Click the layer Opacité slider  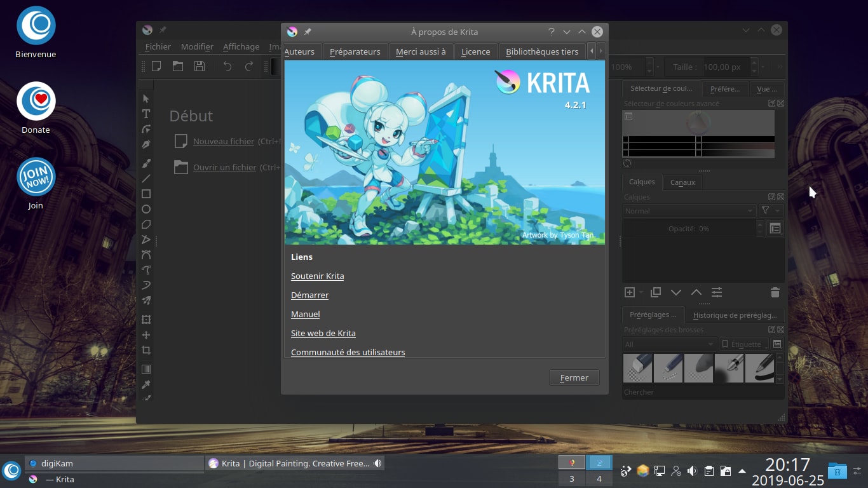click(689, 229)
